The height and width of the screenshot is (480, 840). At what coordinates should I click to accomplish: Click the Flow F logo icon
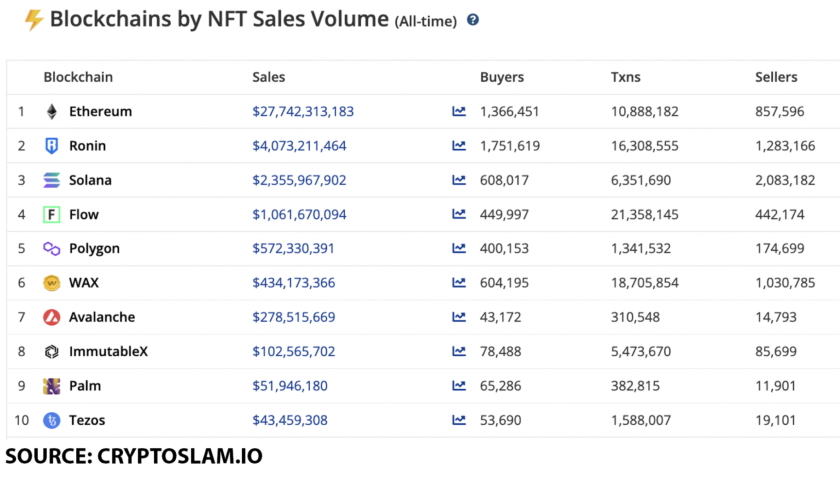pos(51,214)
